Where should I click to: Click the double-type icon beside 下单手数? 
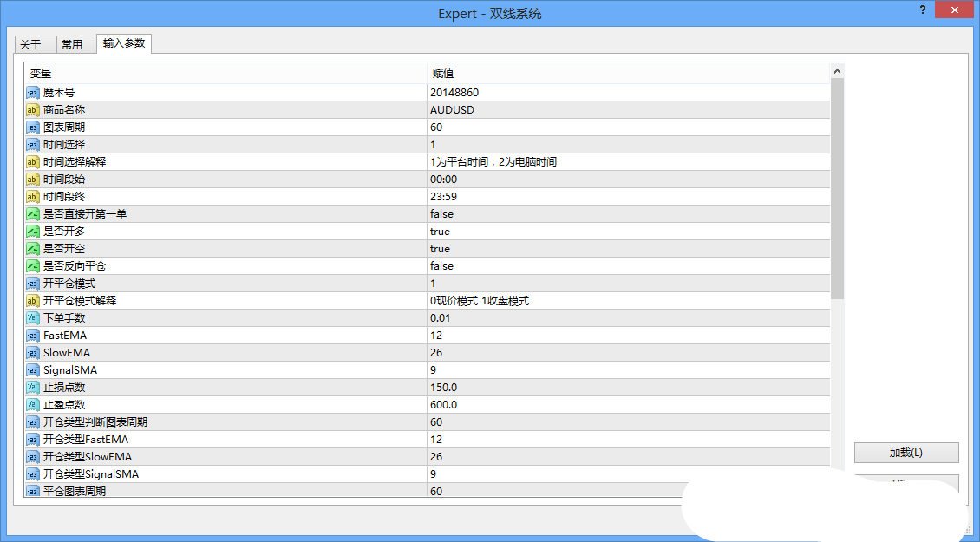pos(33,318)
